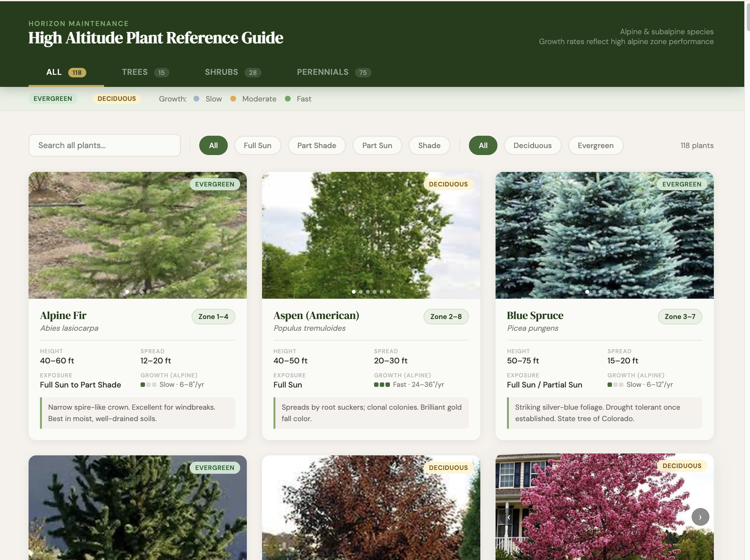The height and width of the screenshot is (560, 750).
Task: Filter plants by Evergreen type
Action: click(595, 146)
